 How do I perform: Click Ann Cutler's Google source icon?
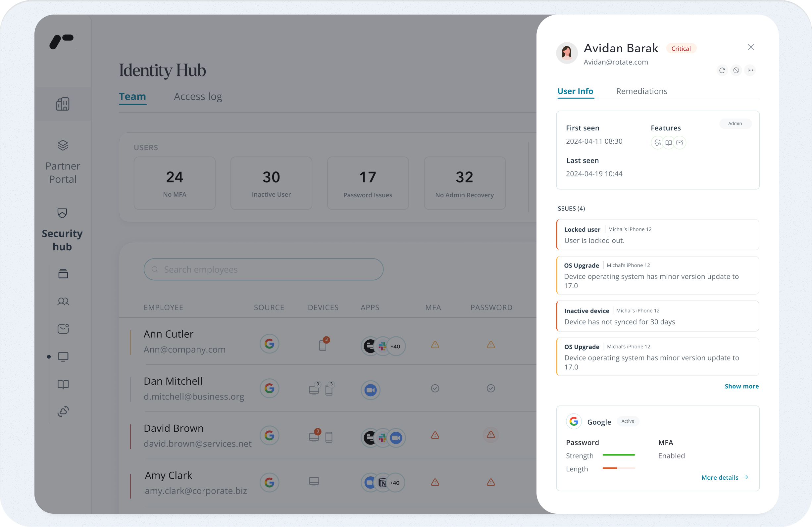[x=269, y=344]
